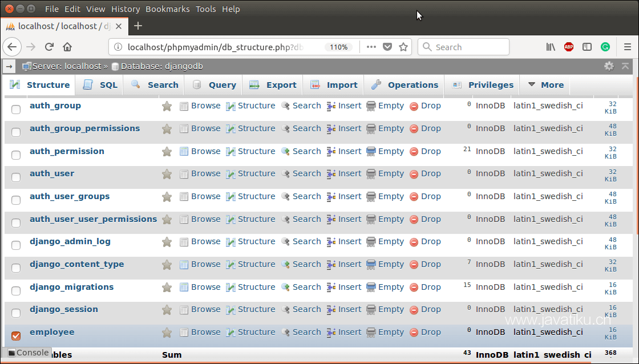The height and width of the screenshot is (364, 639).
Task: Switch to the SQL tab
Action: pyautogui.click(x=100, y=85)
